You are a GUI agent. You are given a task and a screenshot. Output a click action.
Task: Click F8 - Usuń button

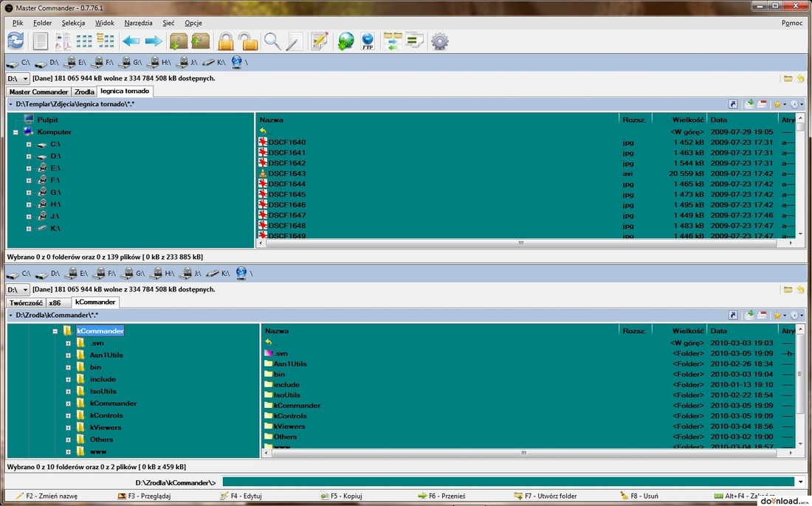(639, 496)
